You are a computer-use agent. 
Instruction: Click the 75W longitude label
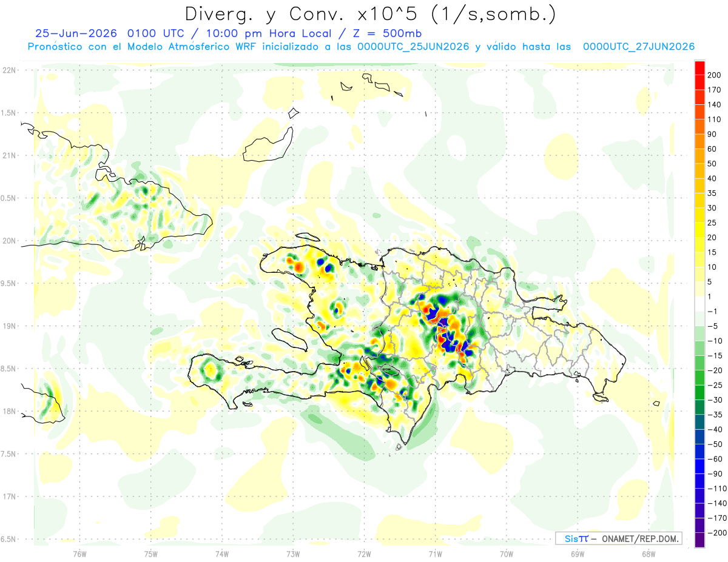(x=151, y=554)
